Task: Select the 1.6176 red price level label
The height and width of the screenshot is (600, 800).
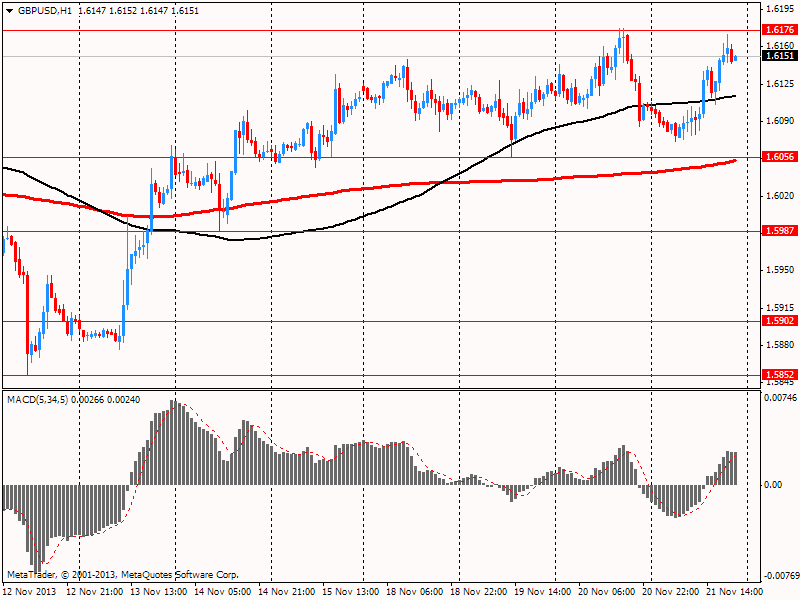Action: coord(780,30)
